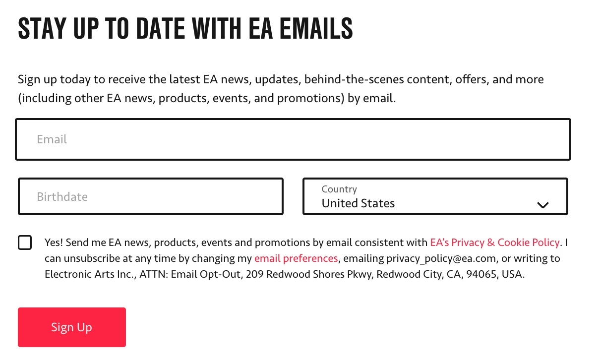
Task: Select the Country field labeled United States
Action: click(x=434, y=196)
